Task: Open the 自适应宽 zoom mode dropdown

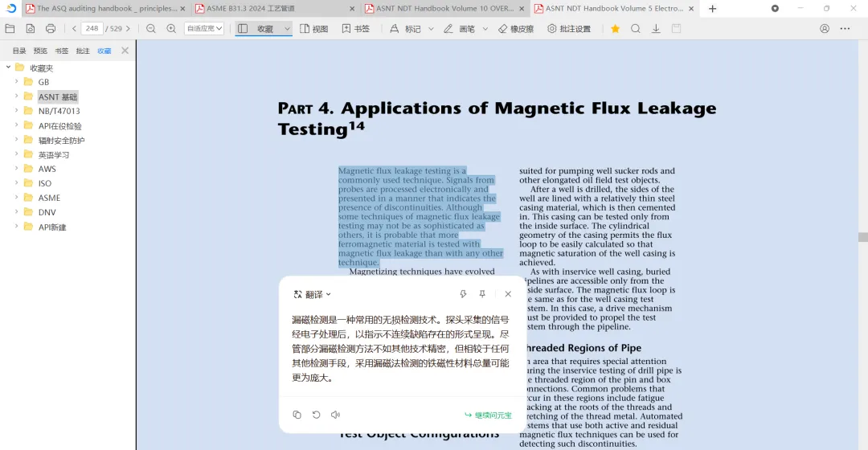Action: pos(204,29)
